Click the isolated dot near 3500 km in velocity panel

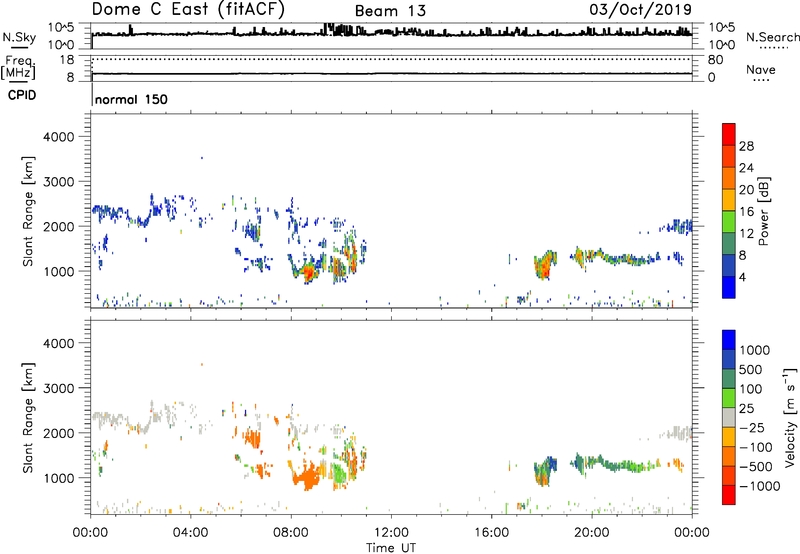(202, 364)
